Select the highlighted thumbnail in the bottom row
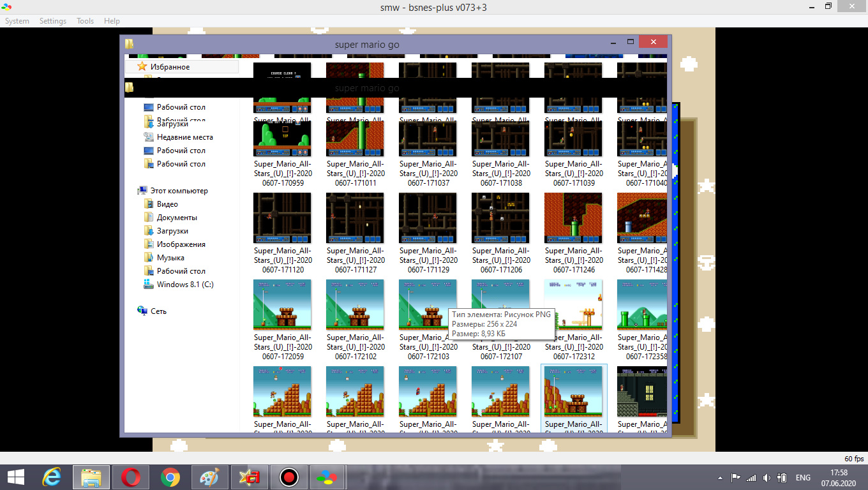The width and height of the screenshot is (868, 490). pyautogui.click(x=573, y=392)
